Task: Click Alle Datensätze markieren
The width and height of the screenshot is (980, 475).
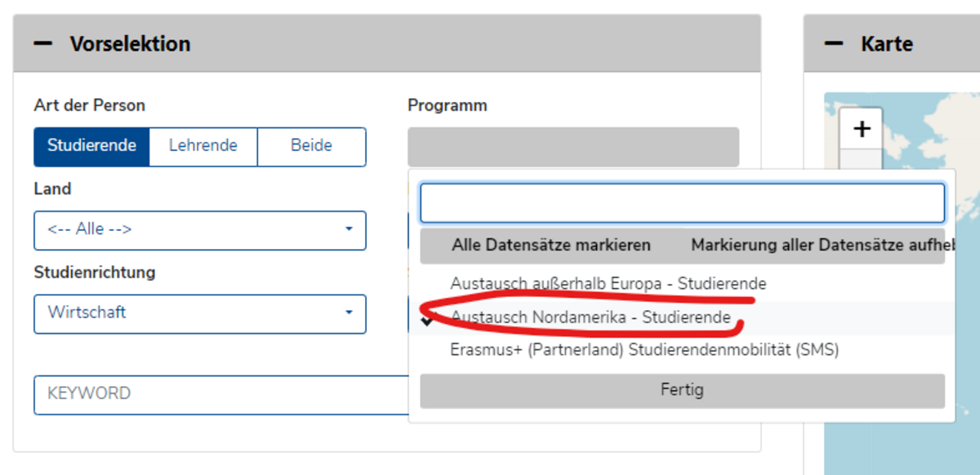Action: [550, 246]
